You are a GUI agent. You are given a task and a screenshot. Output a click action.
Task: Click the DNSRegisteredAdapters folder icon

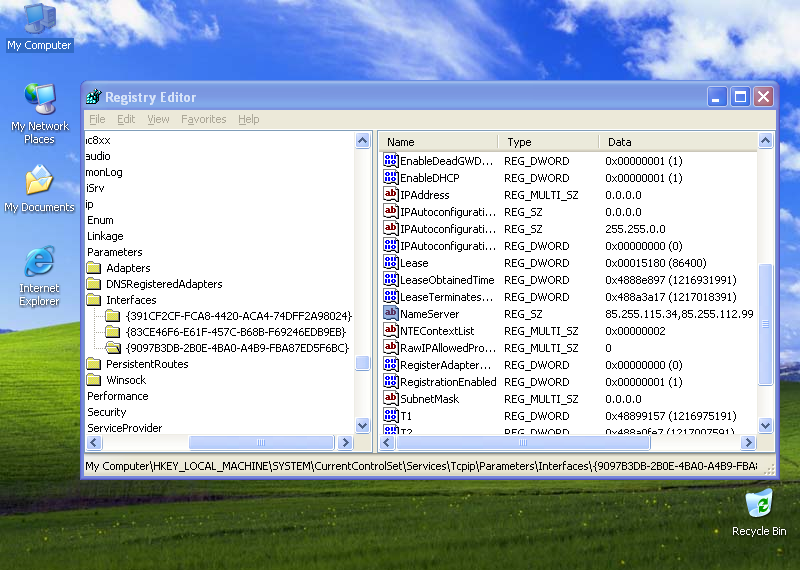click(x=94, y=283)
